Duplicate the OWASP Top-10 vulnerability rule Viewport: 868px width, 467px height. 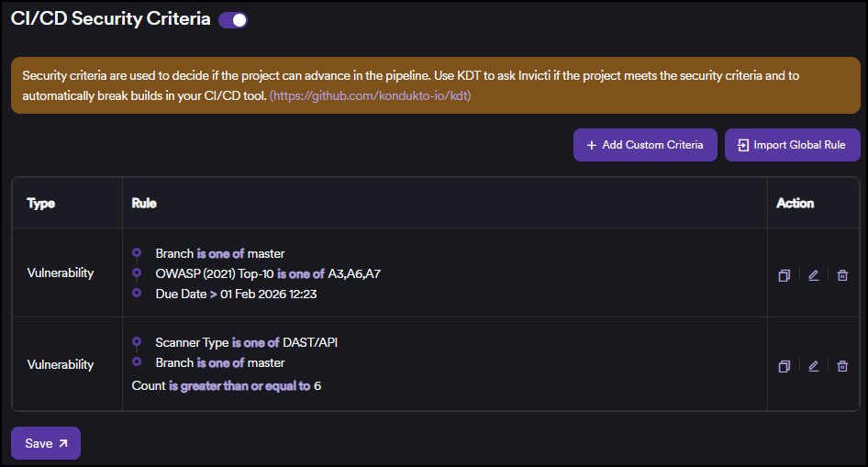(785, 275)
